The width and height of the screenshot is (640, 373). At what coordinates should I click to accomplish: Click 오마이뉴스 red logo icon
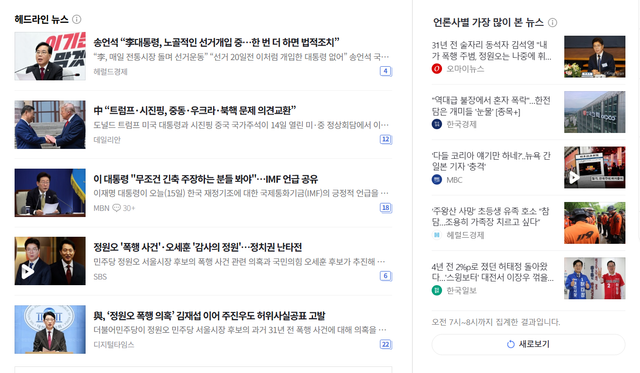pyautogui.click(x=437, y=69)
